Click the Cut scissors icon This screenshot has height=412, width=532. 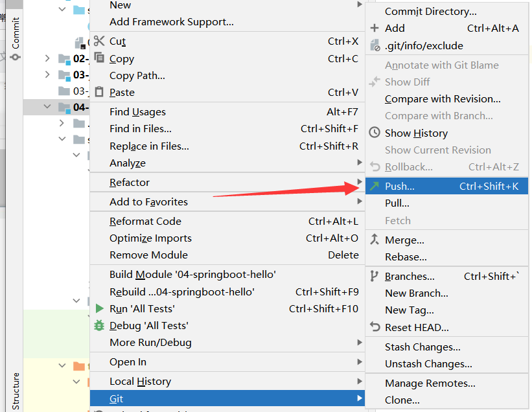click(98, 41)
